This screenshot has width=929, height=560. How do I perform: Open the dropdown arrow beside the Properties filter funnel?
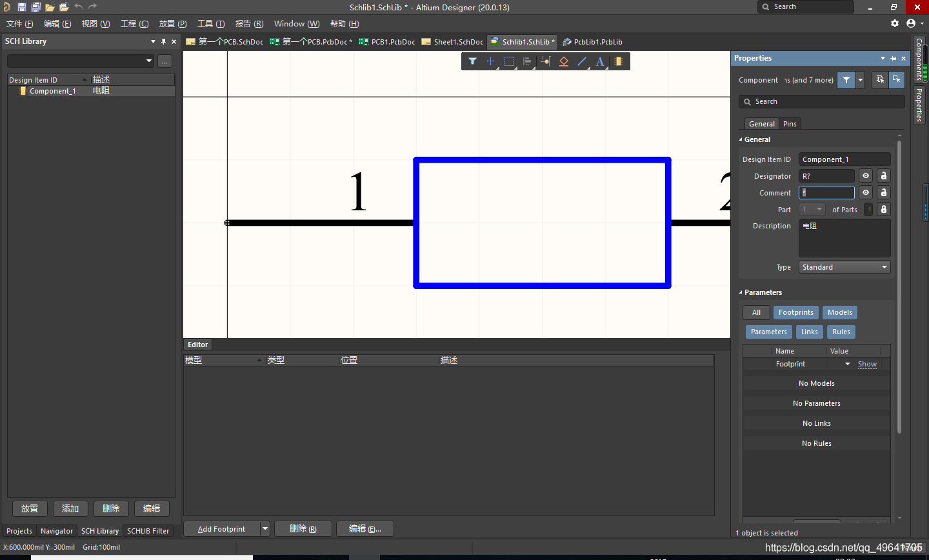click(x=861, y=80)
